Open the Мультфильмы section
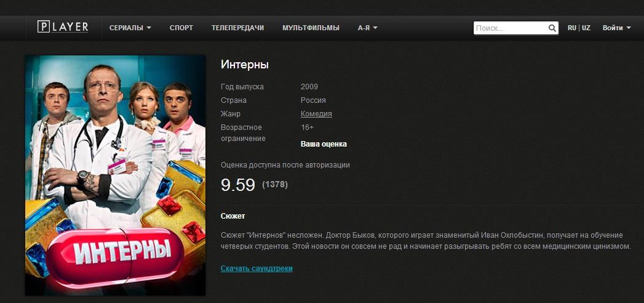Screen dimensions: 644x303 pyautogui.click(x=311, y=28)
